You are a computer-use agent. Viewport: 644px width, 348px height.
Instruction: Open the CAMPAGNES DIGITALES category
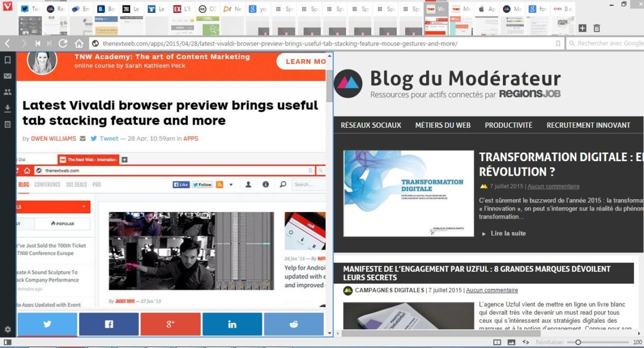pos(389,291)
